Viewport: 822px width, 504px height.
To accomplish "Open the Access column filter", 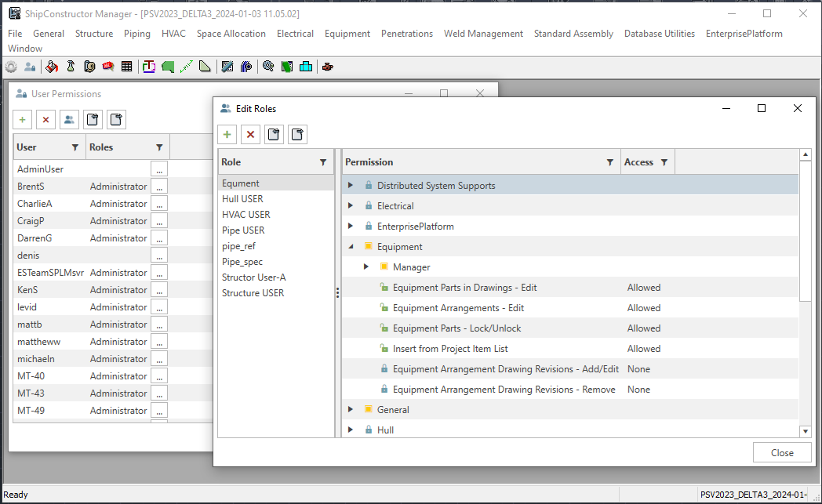I will click(x=664, y=162).
